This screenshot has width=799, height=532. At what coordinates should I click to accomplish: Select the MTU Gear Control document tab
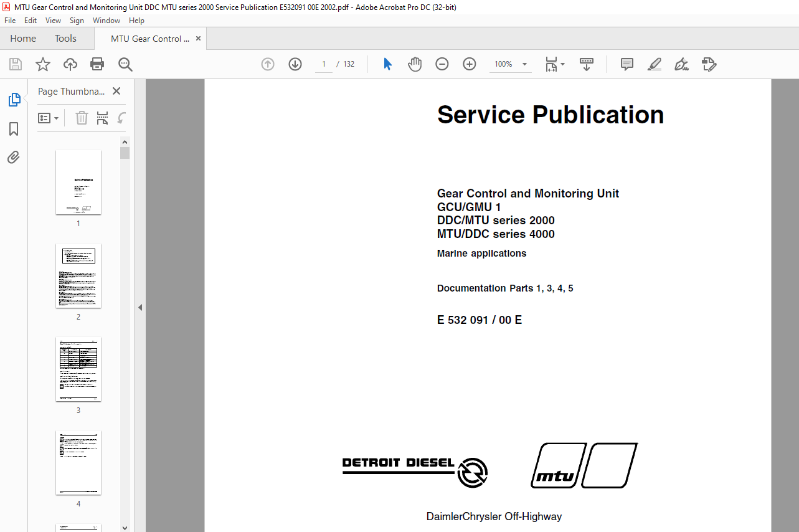pyautogui.click(x=150, y=39)
